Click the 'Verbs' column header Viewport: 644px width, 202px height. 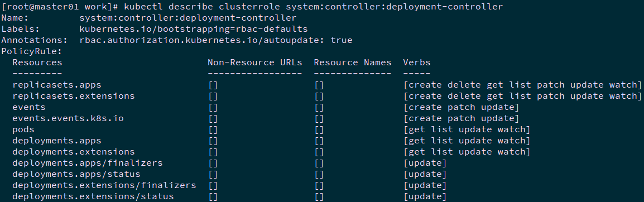[417, 63]
